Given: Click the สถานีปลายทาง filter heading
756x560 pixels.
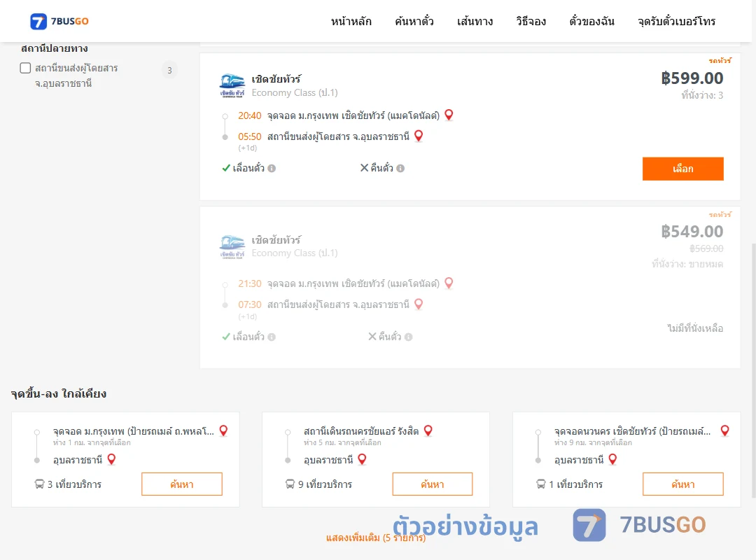Looking at the screenshot, I should coord(55,48).
